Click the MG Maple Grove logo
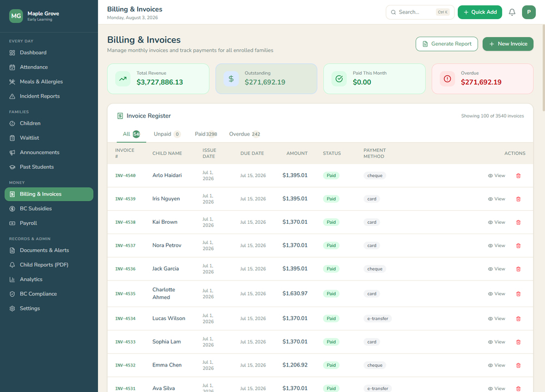This screenshot has width=545, height=392. 16,16
